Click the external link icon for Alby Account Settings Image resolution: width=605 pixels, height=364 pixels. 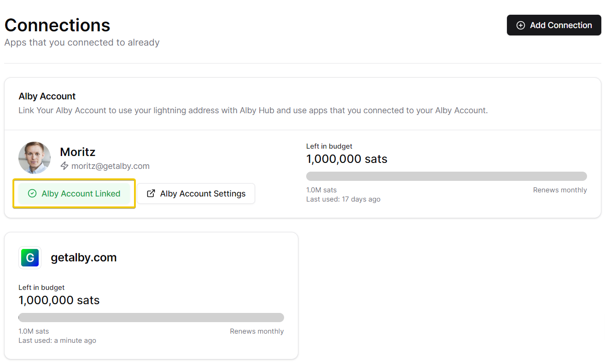(151, 194)
